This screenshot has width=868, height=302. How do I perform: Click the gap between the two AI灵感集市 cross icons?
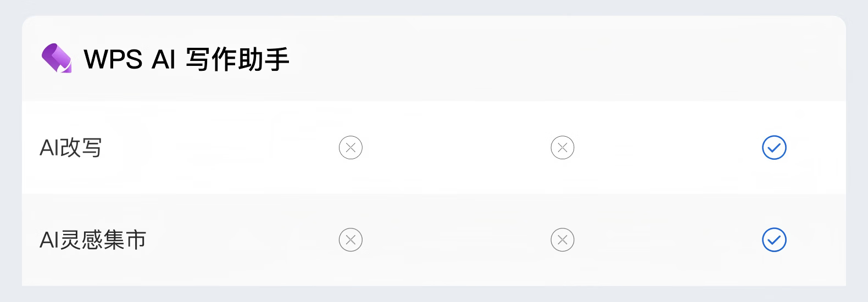coord(456,240)
